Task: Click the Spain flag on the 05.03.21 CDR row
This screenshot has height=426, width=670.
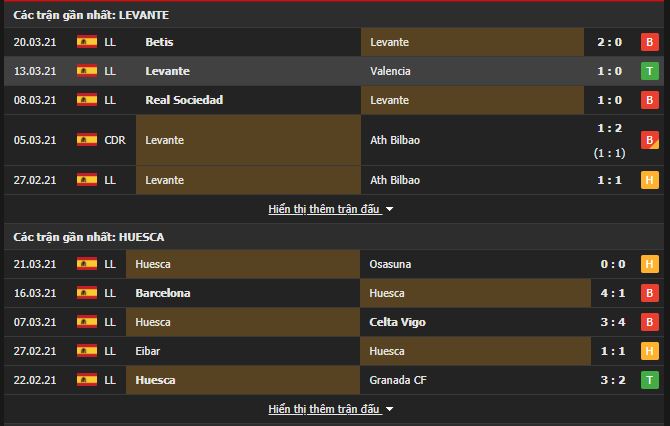Action: (87, 140)
